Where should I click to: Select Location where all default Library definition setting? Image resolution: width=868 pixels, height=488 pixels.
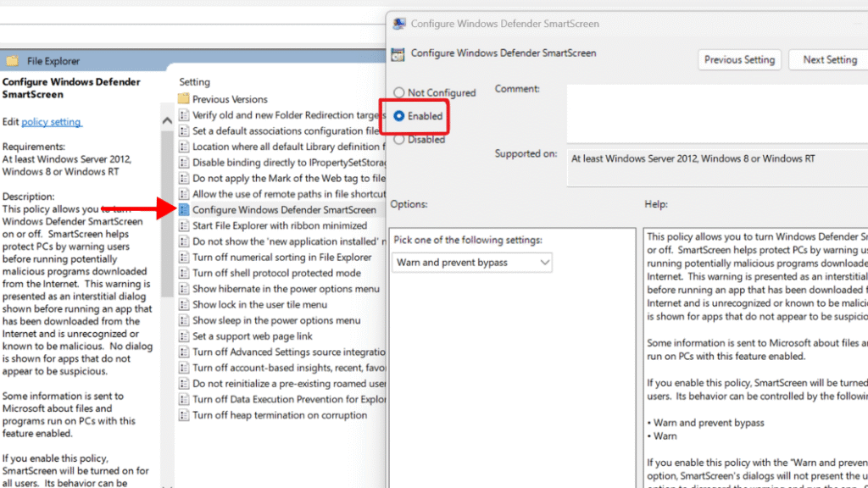[288, 147]
